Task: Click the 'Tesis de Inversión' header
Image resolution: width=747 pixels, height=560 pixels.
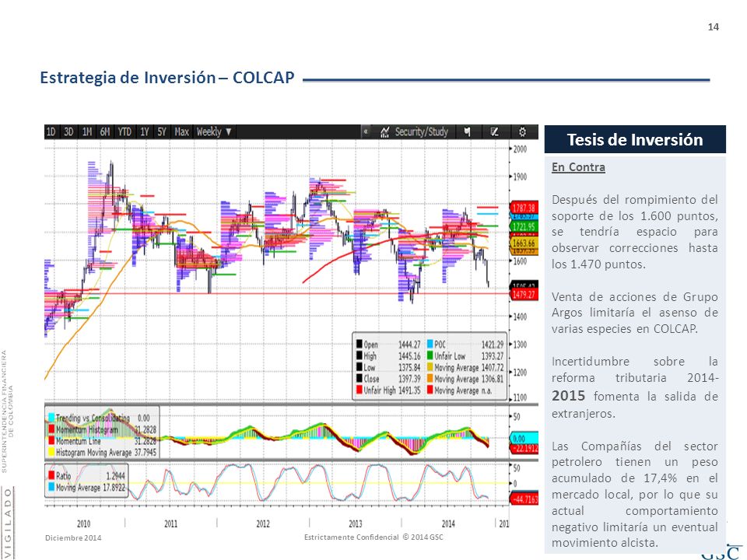Action: [635, 139]
